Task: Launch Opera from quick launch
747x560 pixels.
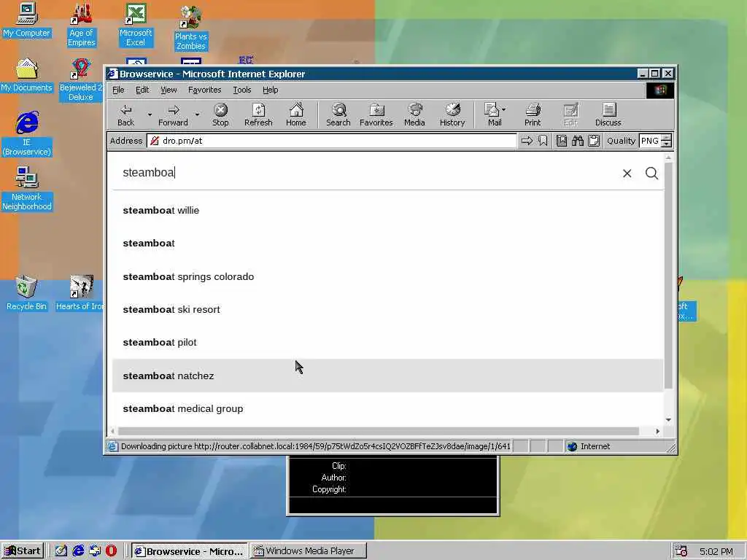Action: (111, 551)
